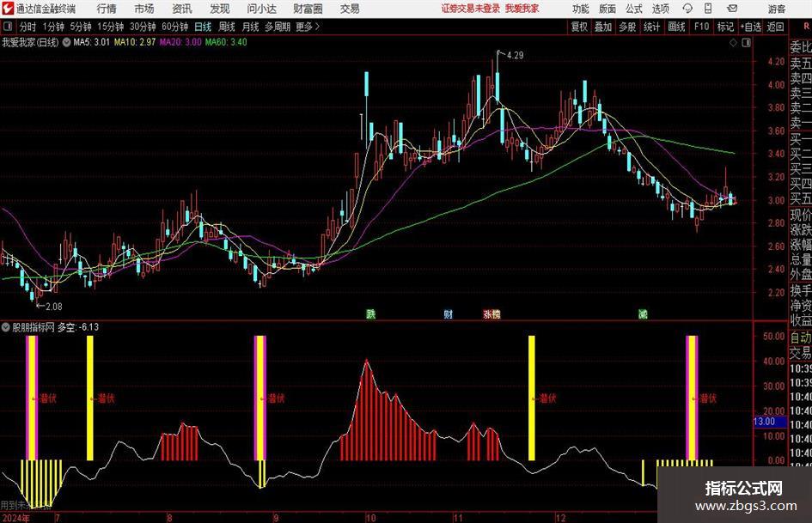
Task: Open the 选项 menu
Action: click(x=660, y=9)
